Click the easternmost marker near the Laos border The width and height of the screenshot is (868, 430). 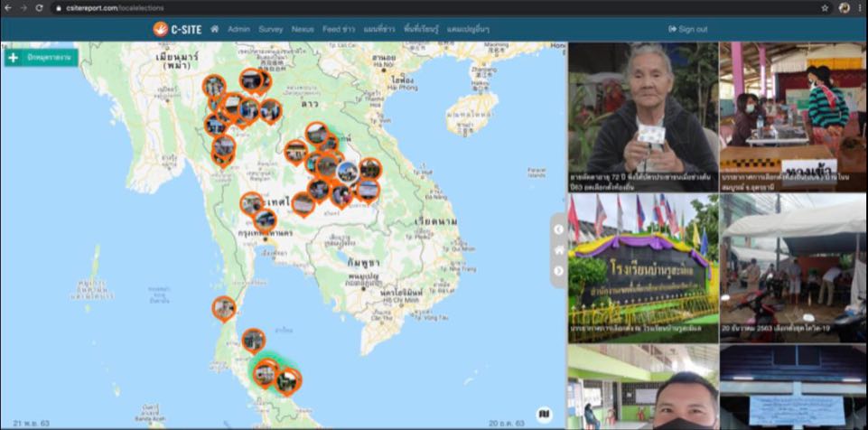coord(369,168)
